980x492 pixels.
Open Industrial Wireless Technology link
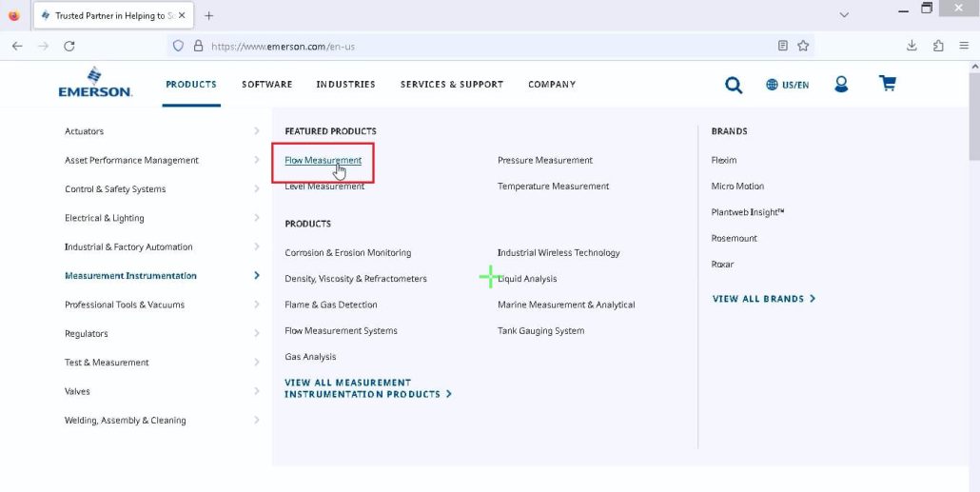tap(559, 252)
